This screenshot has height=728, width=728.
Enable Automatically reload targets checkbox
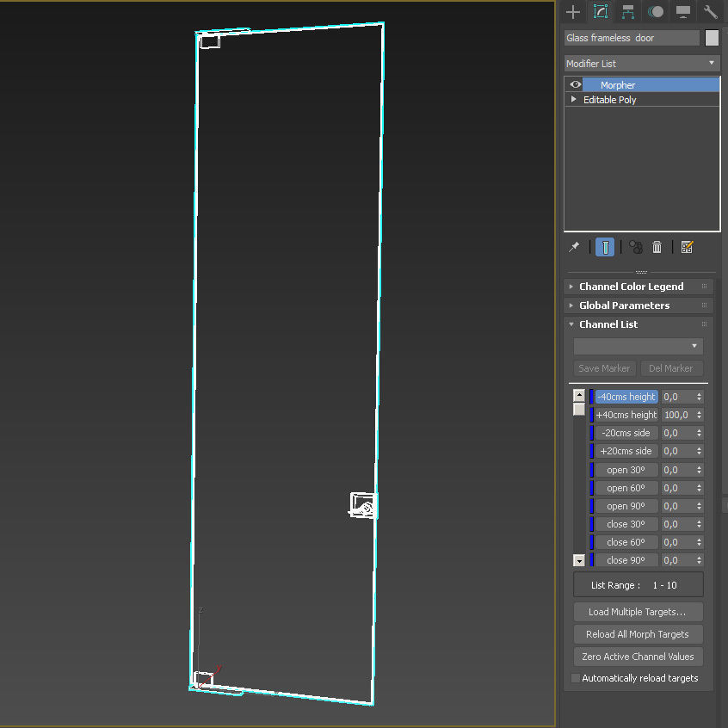pos(575,678)
